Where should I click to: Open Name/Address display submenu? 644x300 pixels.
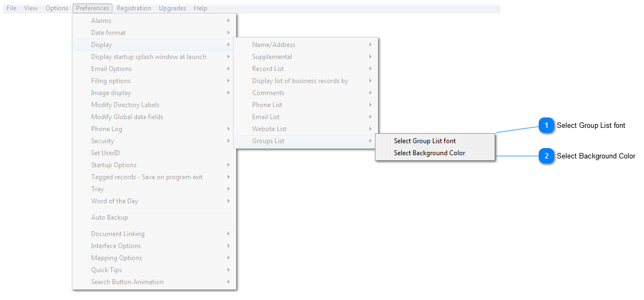(x=306, y=45)
